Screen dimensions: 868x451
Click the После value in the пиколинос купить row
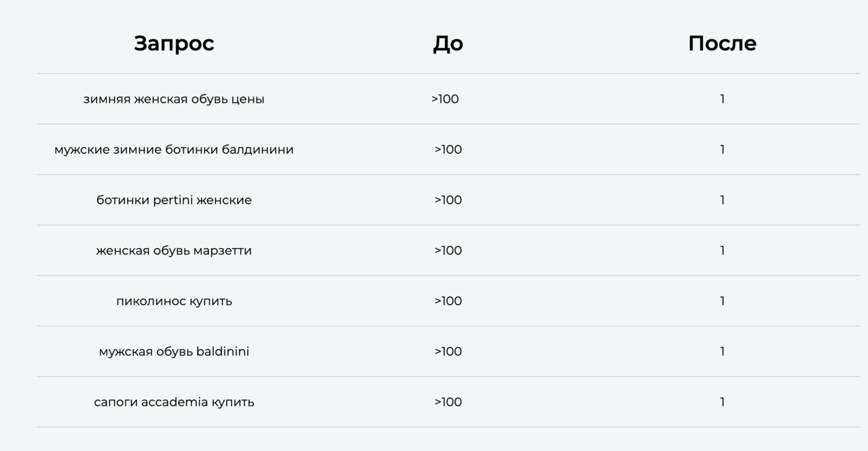tap(722, 301)
